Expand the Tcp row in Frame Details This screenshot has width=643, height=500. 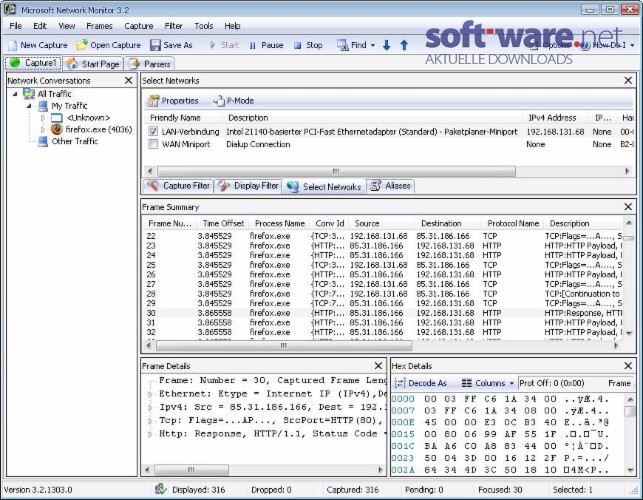[150, 421]
